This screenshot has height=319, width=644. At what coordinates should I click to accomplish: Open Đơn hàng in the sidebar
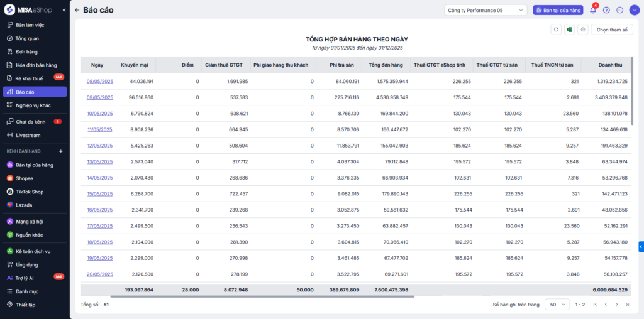click(27, 51)
